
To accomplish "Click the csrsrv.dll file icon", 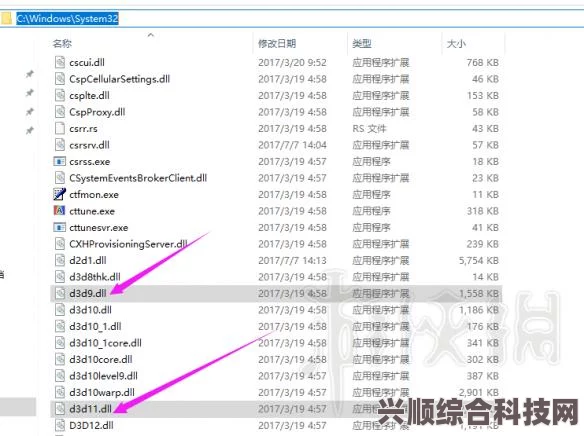I will tap(60, 145).
